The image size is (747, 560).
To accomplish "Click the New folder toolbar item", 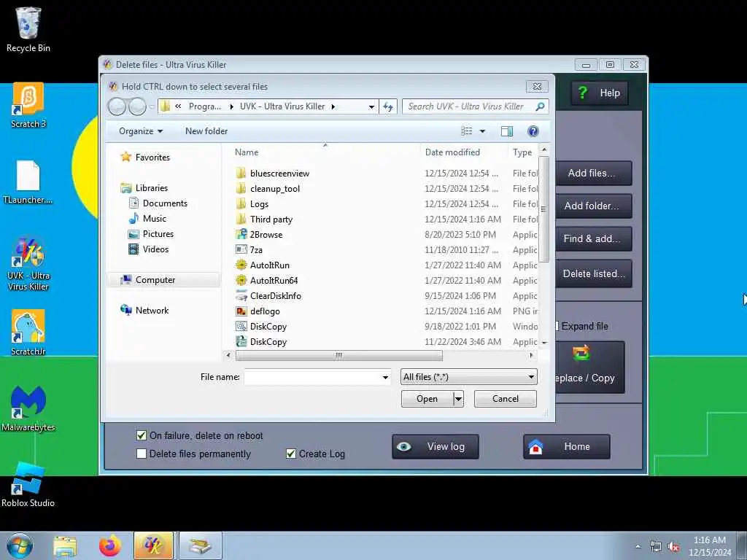I will [x=206, y=131].
